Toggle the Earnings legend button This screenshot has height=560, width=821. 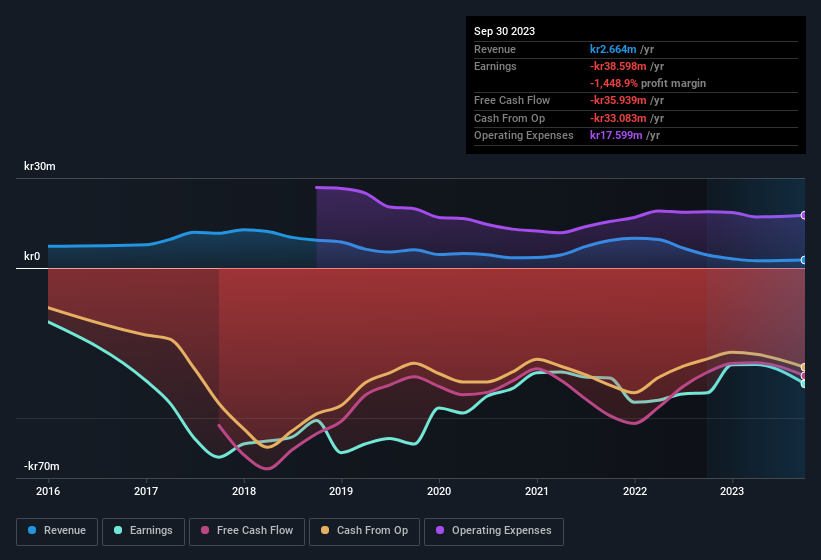(143, 531)
